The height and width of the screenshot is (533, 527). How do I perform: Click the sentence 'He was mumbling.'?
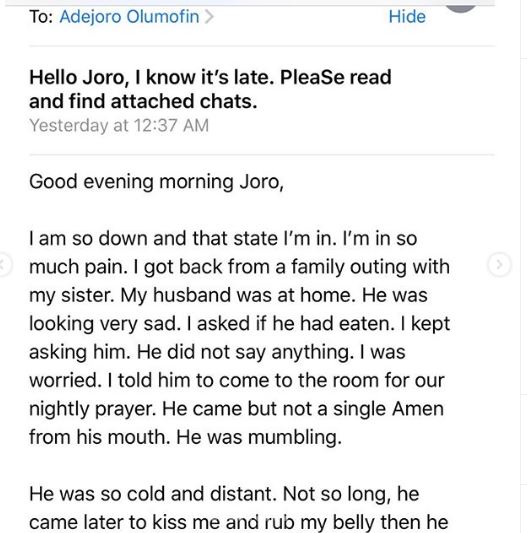coord(259,437)
